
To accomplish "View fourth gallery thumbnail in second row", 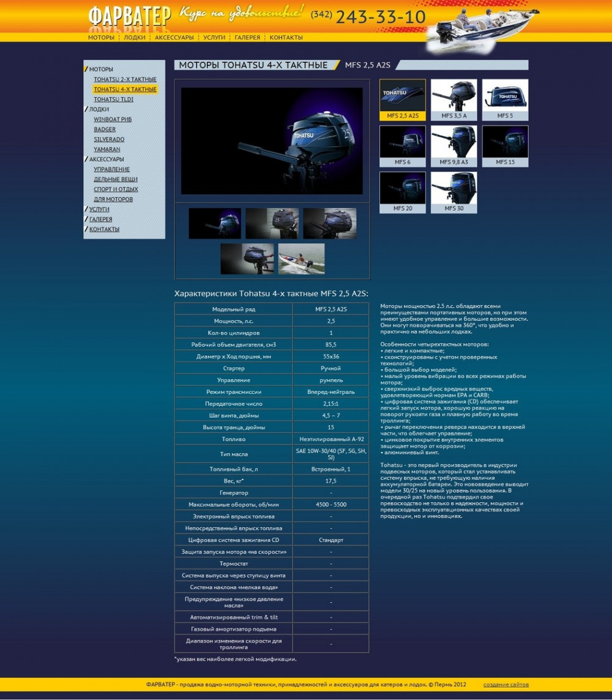I will [247, 258].
